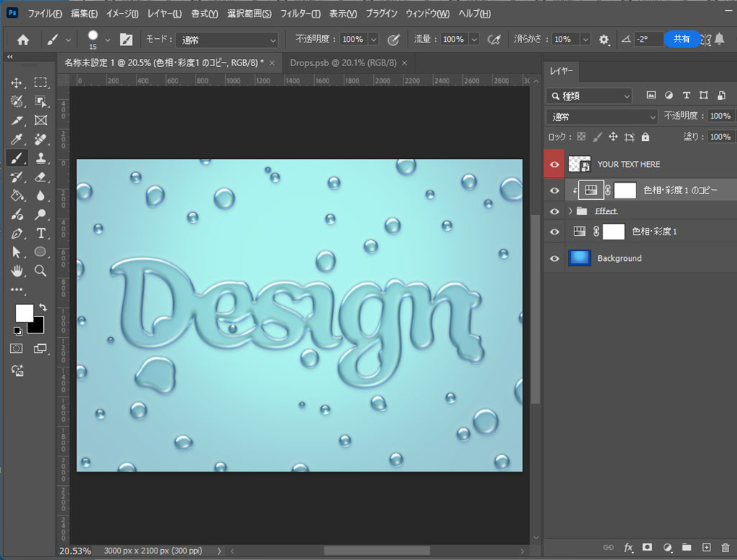The width and height of the screenshot is (737, 560).
Task: Click the create new layer icon
Action: [x=706, y=548]
